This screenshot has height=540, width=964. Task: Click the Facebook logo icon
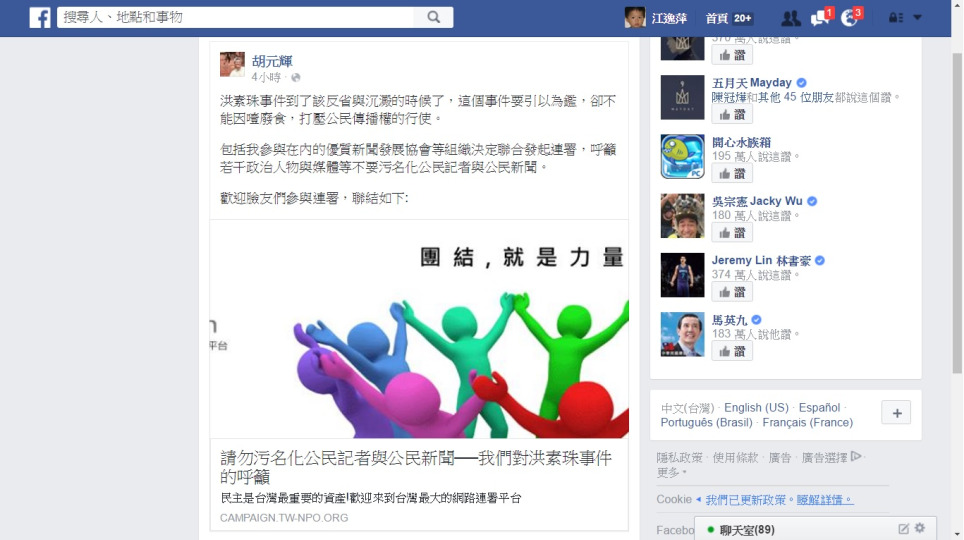(40, 17)
